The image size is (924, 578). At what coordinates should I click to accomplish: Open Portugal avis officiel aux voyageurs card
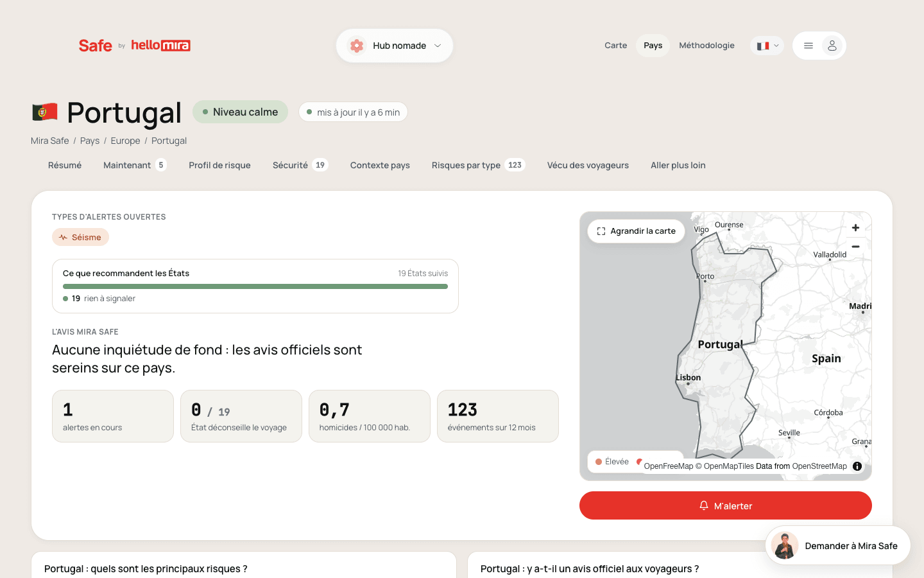coord(680,565)
